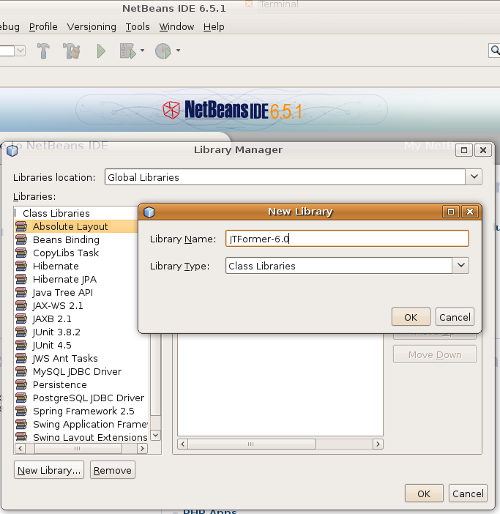
Task: Select the Persistence library icon
Action: tap(21, 385)
